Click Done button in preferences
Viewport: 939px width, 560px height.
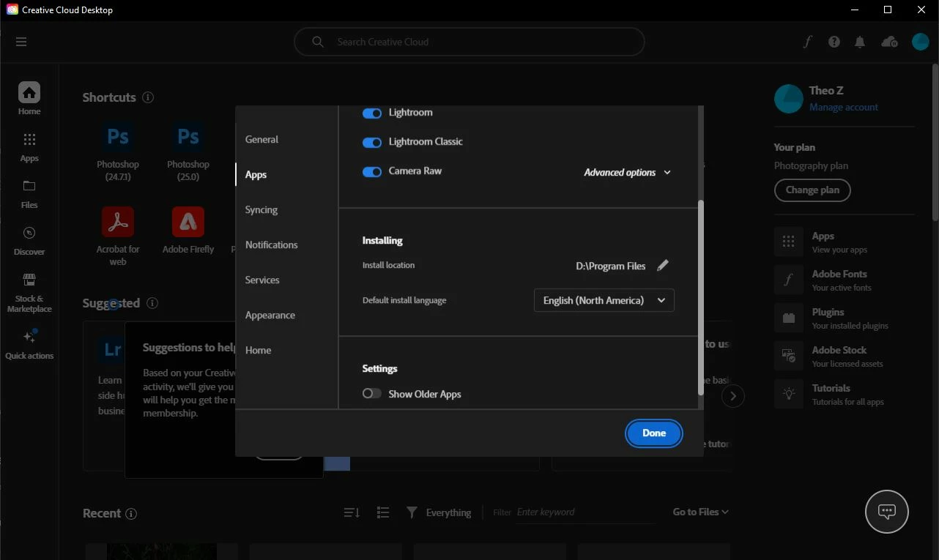click(654, 433)
